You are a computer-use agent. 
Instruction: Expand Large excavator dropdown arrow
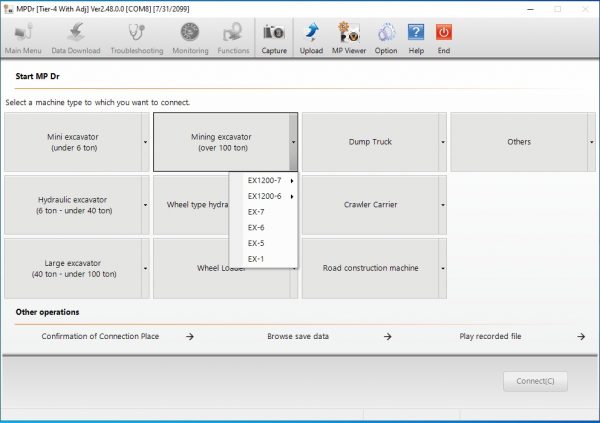(x=145, y=268)
